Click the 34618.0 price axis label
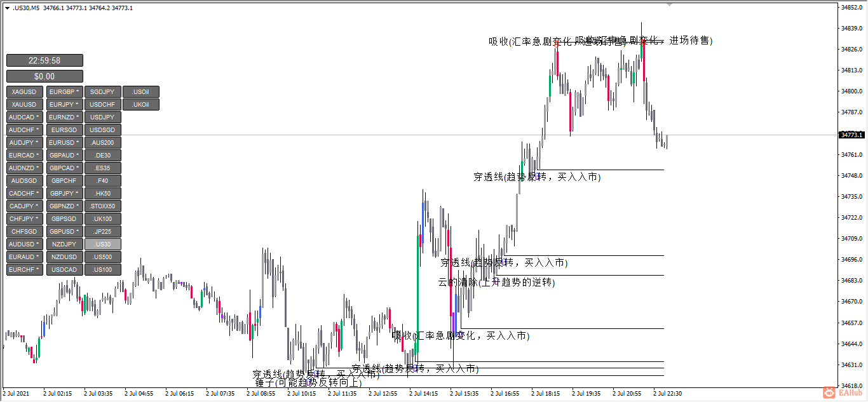 [851, 385]
